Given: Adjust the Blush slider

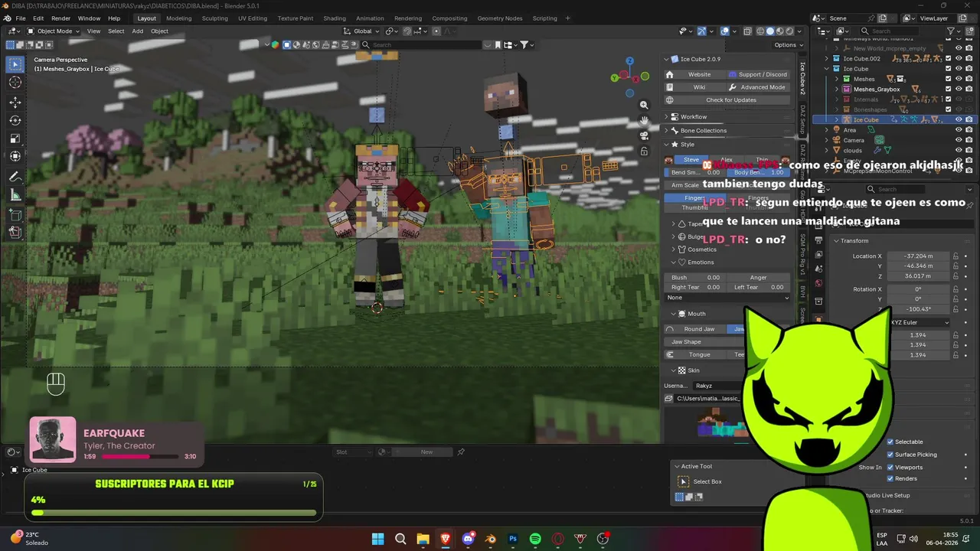Looking at the screenshot, I should pyautogui.click(x=694, y=277).
